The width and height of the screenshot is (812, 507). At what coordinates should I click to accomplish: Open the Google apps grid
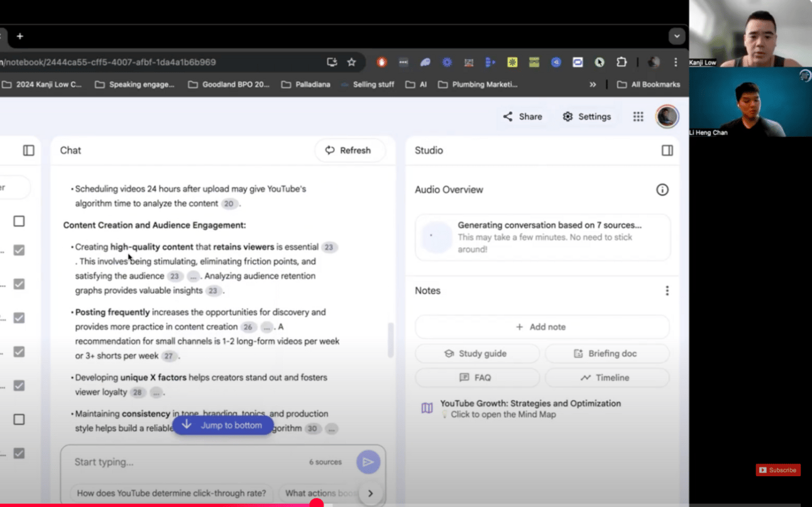638,116
